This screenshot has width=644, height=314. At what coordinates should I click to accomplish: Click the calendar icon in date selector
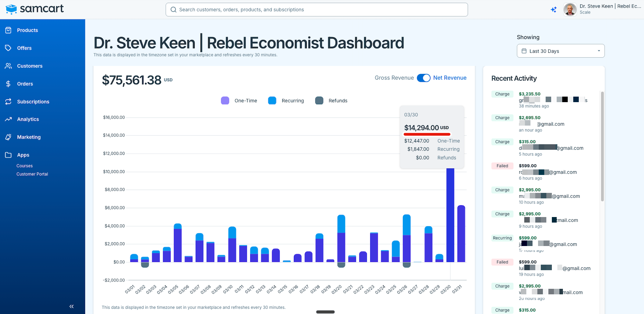(524, 51)
